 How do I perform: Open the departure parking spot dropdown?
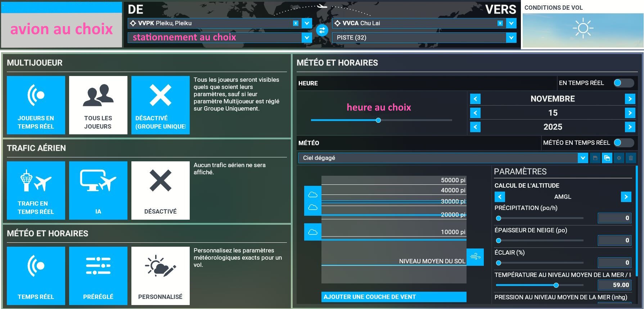coord(306,37)
